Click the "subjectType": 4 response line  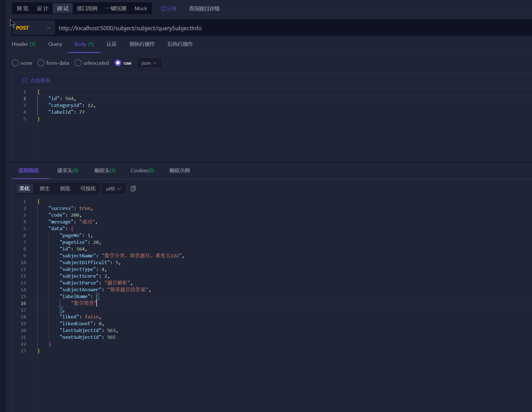tap(83, 269)
